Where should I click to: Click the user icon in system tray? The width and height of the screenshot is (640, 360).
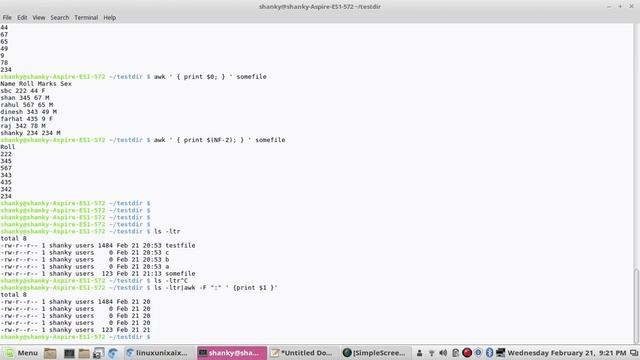419,353
